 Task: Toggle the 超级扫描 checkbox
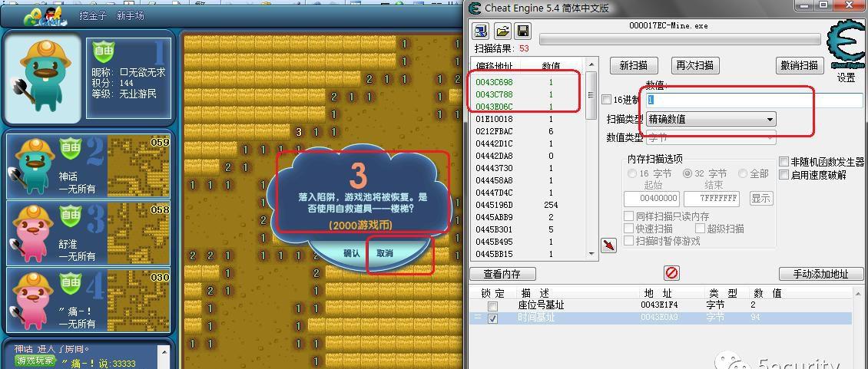click(700, 229)
